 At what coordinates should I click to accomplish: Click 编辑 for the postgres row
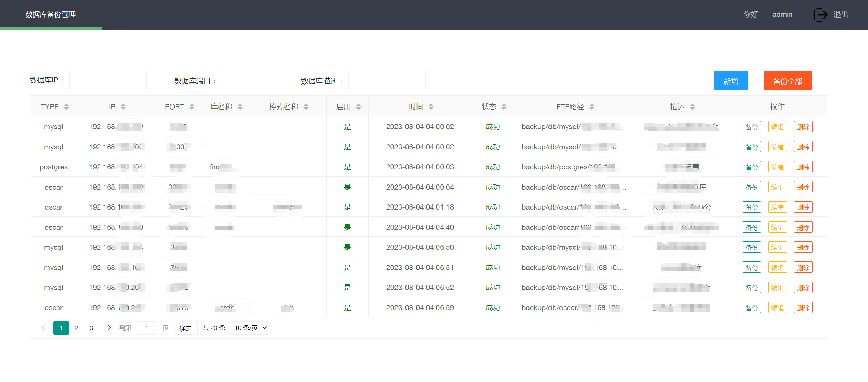pos(778,167)
